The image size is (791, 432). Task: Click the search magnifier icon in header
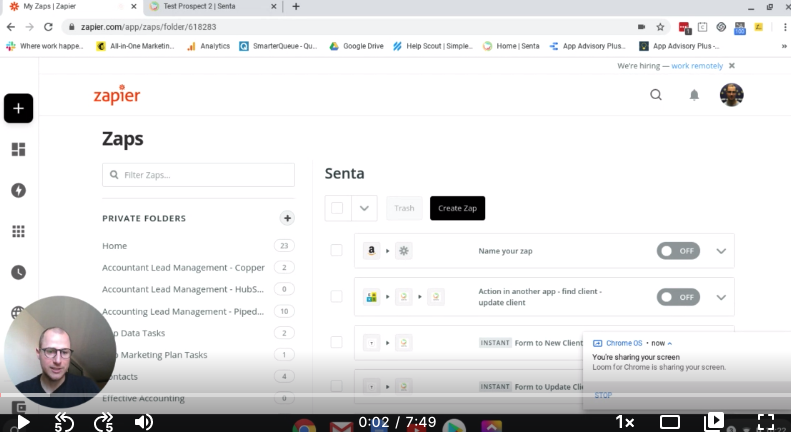coord(656,95)
